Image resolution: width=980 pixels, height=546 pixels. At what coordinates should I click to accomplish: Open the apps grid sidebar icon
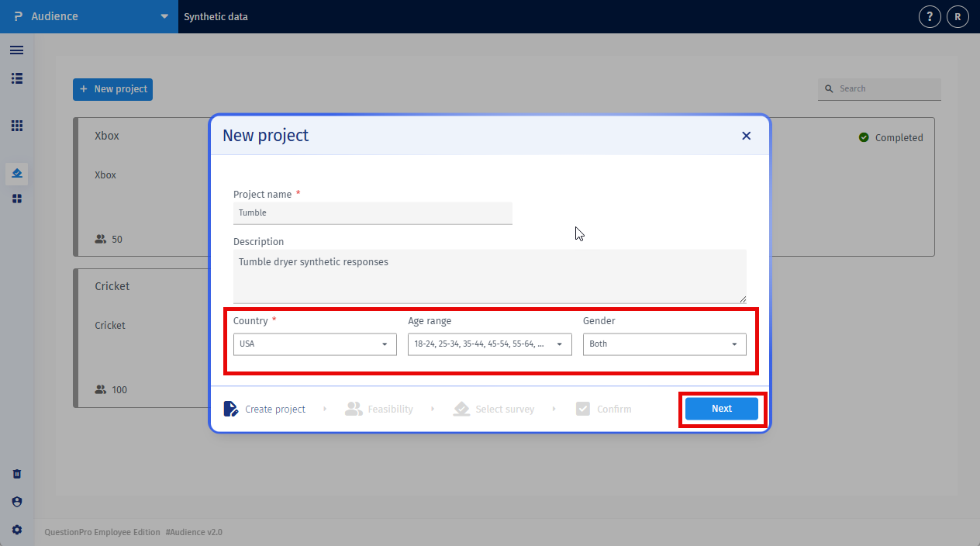[x=16, y=126]
